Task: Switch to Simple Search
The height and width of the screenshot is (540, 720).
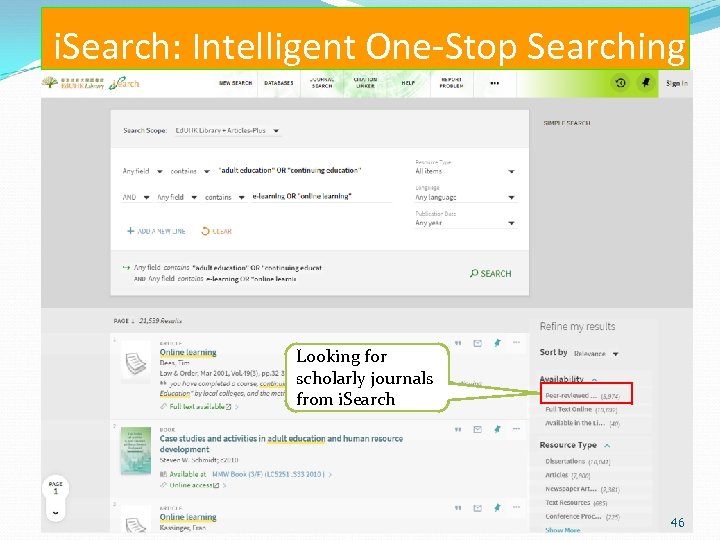Action: (x=567, y=123)
